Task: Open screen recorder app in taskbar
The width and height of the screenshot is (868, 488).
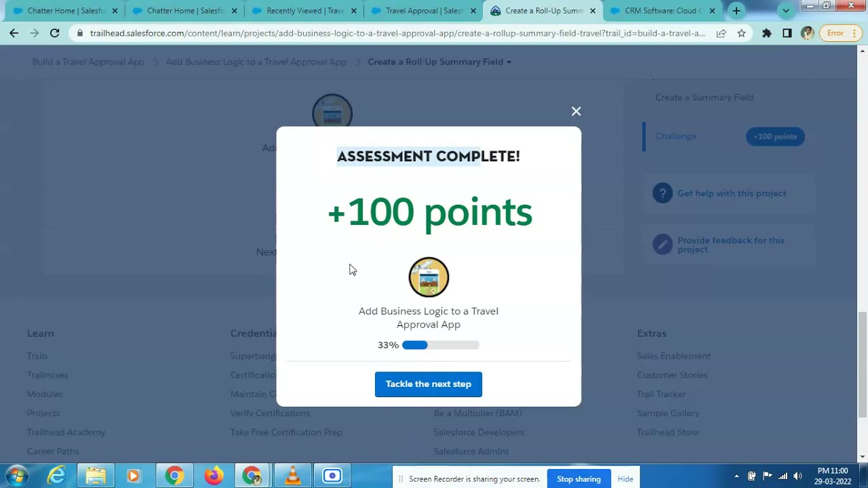Action: coord(332,476)
